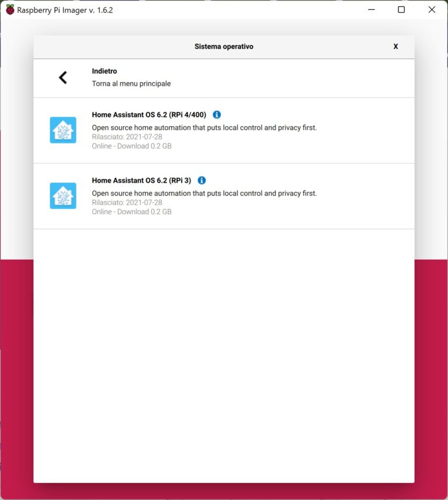Click Torna al menu principale text
This screenshot has height=500, width=448.
click(131, 83)
